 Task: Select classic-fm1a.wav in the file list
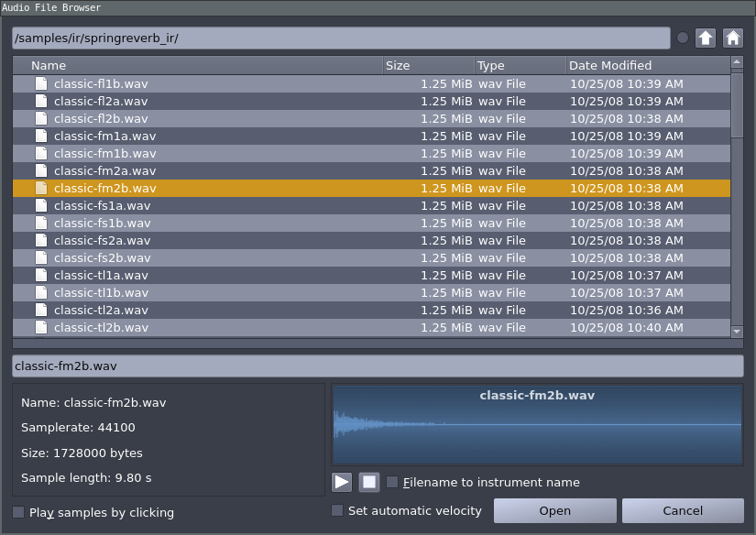tap(104, 136)
